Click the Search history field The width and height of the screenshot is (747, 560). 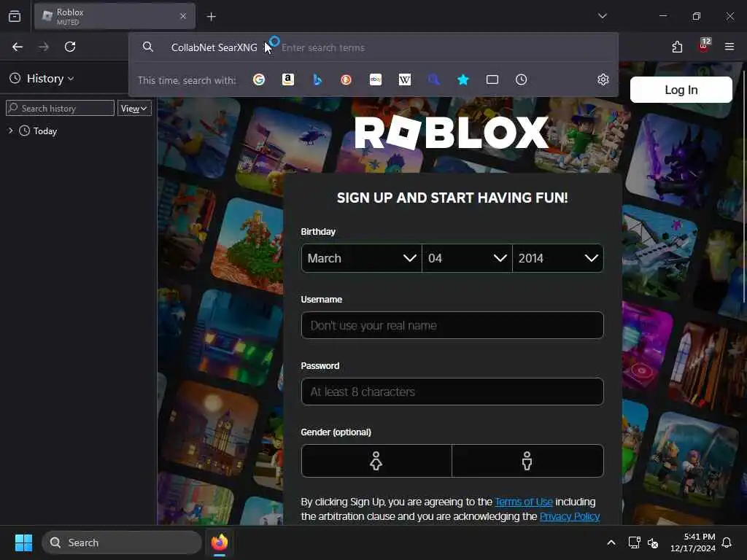coord(61,108)
